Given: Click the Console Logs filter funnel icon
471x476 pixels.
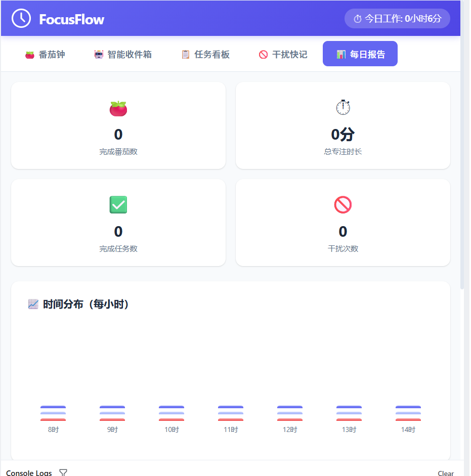Looking at the screenshot, I should (x=63, y=472).
